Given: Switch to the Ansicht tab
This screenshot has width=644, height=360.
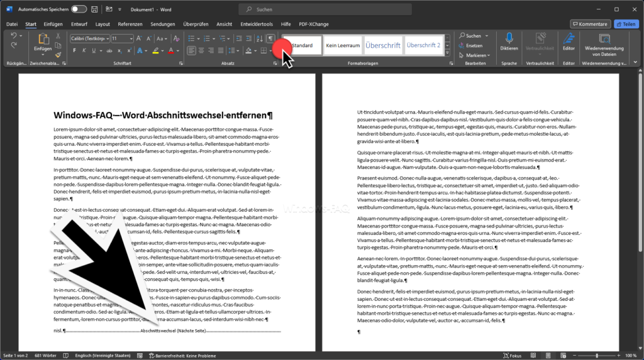Looking at the screenshot, I should tap(225, 24).
